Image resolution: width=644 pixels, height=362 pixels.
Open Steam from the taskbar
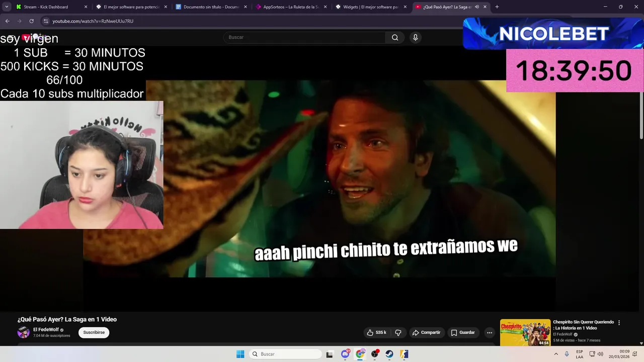click(389, 354)
